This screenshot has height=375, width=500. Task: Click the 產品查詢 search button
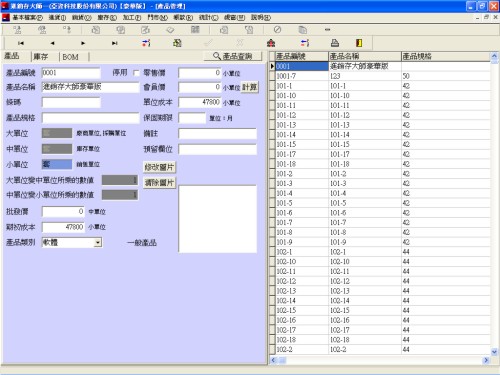pyautogui.click(x=233, y=56)
